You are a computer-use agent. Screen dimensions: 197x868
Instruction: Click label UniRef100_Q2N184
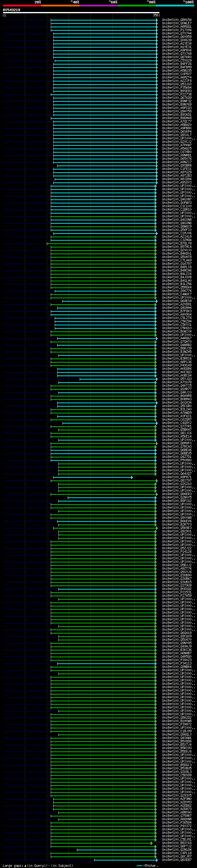pos(176,850)
